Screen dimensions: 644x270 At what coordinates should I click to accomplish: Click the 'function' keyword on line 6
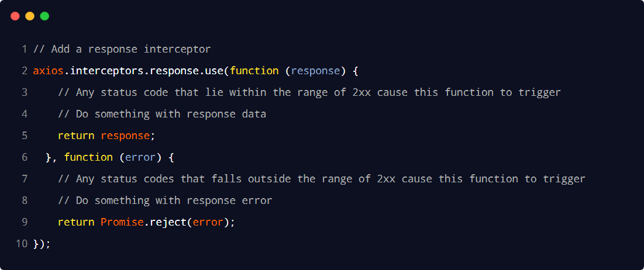tap(88, 157)
